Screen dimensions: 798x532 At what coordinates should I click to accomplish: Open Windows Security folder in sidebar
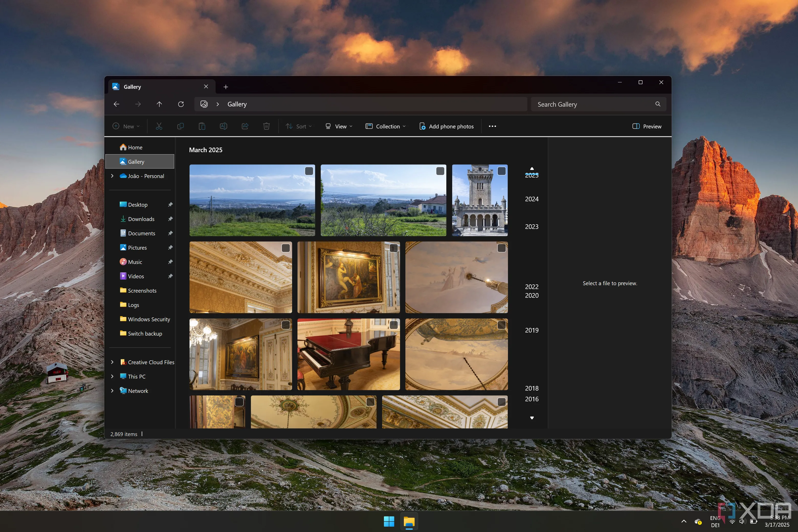pos(140,319)
